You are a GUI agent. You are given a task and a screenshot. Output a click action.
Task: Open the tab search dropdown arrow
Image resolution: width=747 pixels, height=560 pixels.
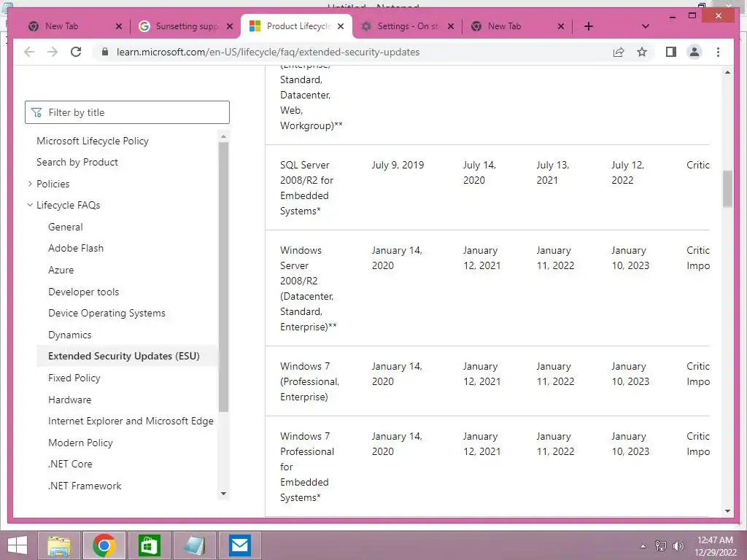pos(645,26)
